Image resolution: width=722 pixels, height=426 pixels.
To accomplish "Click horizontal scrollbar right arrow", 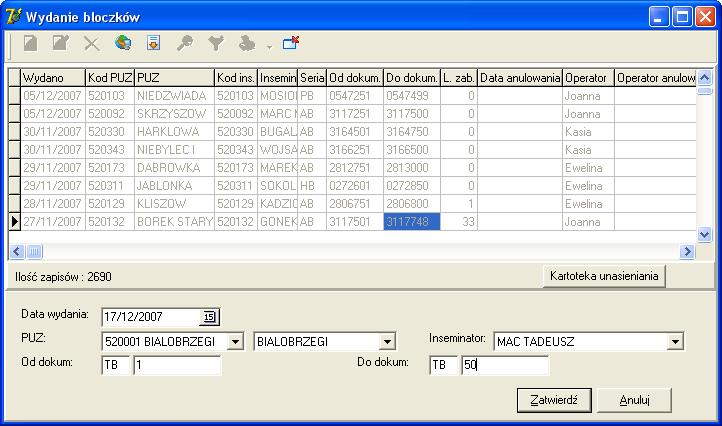I will [687, 251].
